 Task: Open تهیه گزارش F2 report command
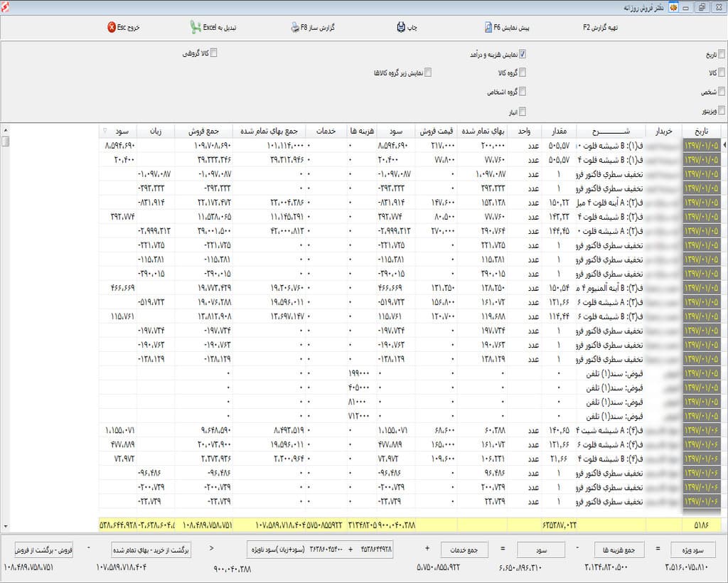click(x=600, y=28)
